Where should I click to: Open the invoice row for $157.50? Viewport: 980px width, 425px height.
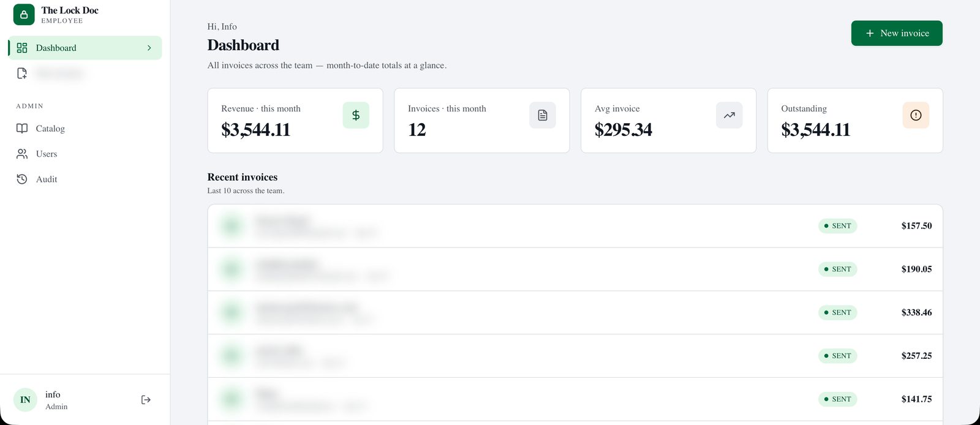(575, 226)
